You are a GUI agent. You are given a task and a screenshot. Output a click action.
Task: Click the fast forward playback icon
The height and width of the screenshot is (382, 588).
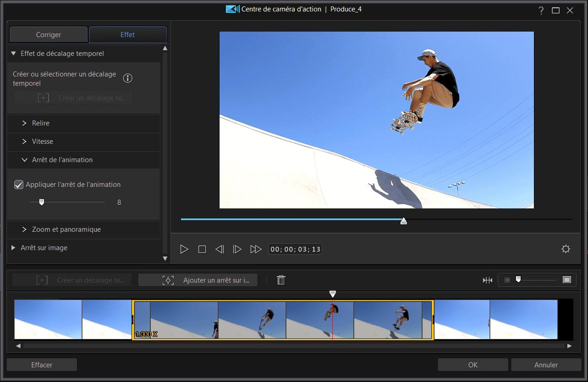coord(256,249)
